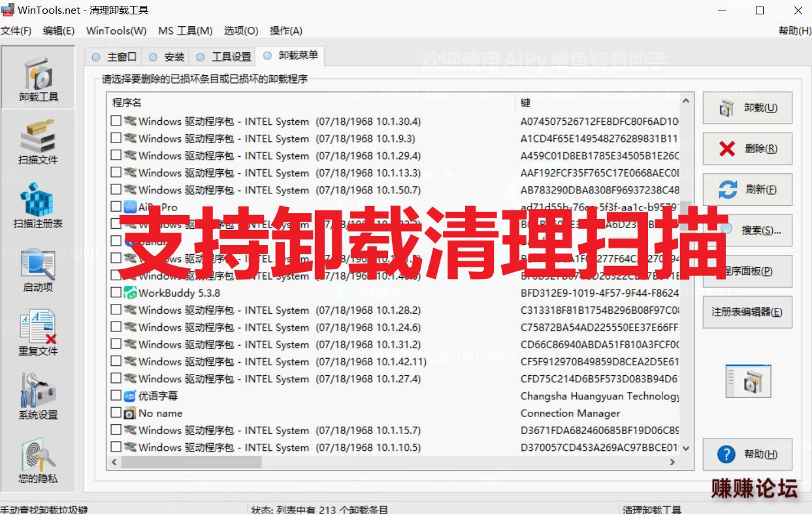Image resolution: width=812 pixels, height=515 pixels.
Task: Click the horizontal scrollbar right arrow
Action: pyautogui.click(x=673, y=462)
